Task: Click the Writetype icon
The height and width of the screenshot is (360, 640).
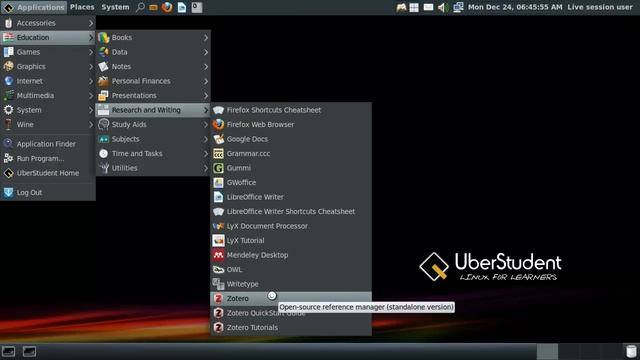Action: (218, 284)
